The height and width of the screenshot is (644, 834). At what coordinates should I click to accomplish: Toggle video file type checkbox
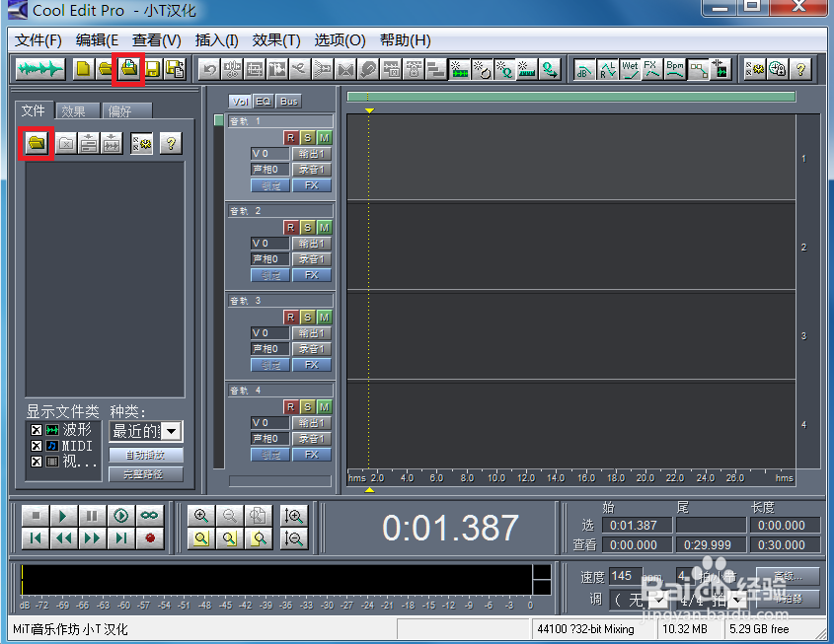(37, 462)
